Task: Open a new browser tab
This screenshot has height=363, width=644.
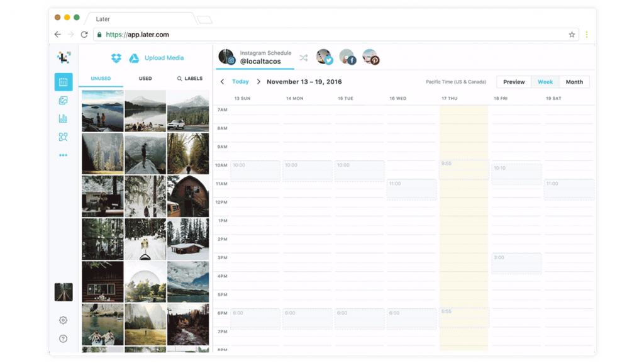Action: pos(204,20)
